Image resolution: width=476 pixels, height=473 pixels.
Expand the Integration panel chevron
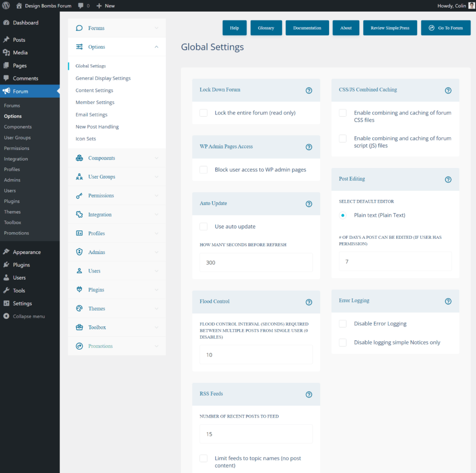(x=156, y=214)
